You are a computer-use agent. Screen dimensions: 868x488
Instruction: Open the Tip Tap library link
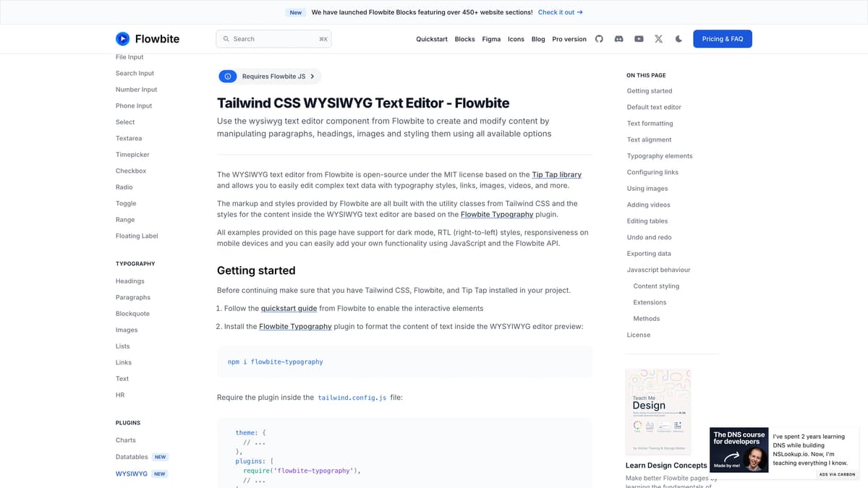556,174
